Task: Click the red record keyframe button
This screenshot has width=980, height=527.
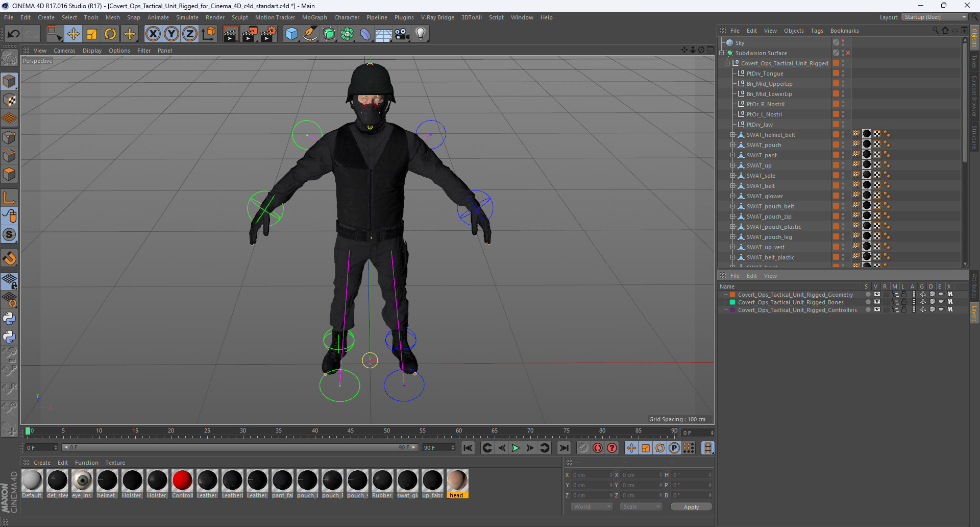Action: click(x=597, y=448)
